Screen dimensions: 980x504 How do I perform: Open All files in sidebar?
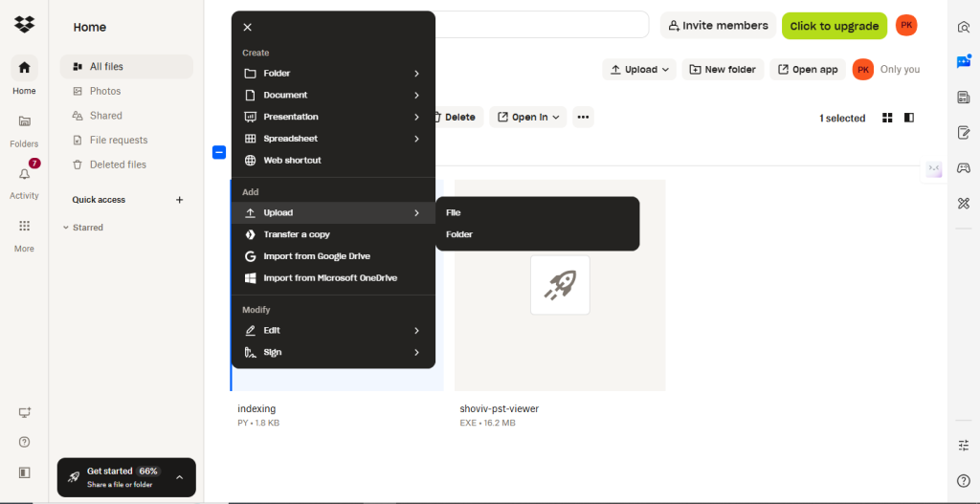click(127, 66)
